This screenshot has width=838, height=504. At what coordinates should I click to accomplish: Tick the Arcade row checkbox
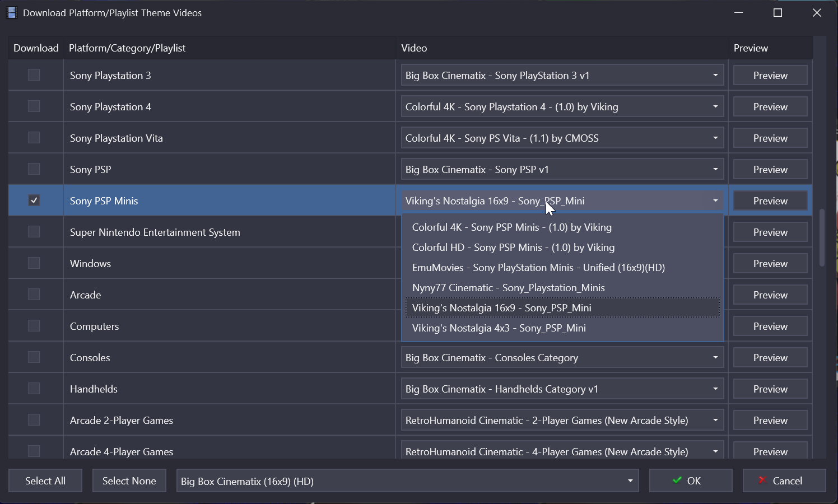[x=34, y=295]
